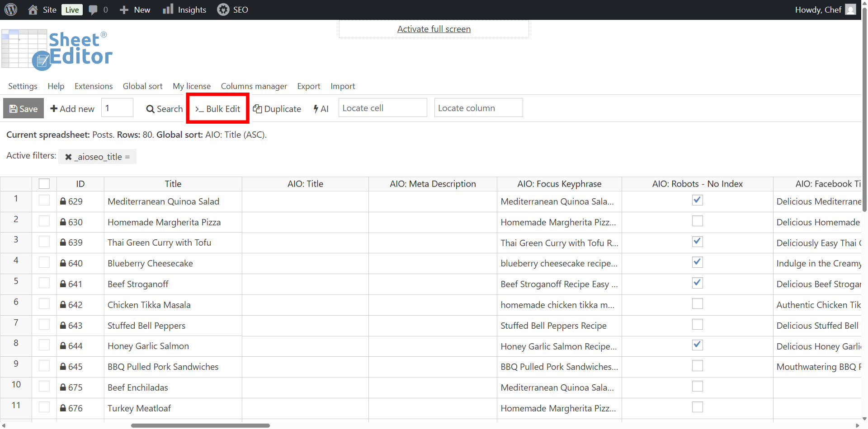Click the comments bubble icon

[x=93, y=10]
